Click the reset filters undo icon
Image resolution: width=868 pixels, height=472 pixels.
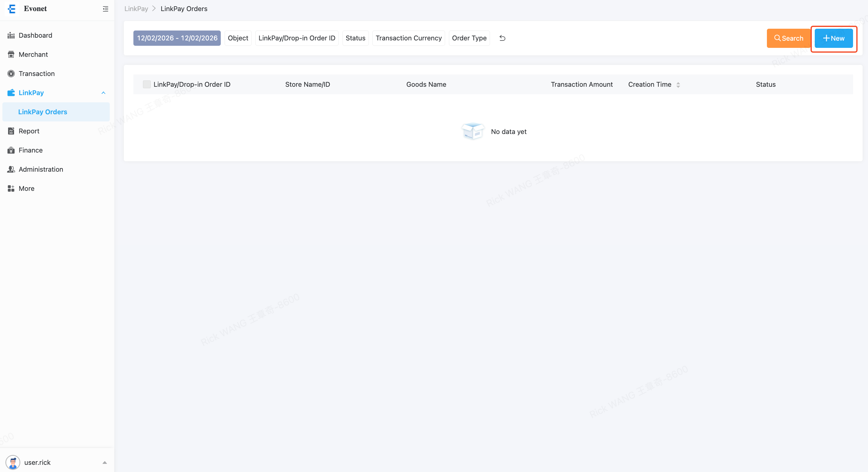[x=502, y=38]
